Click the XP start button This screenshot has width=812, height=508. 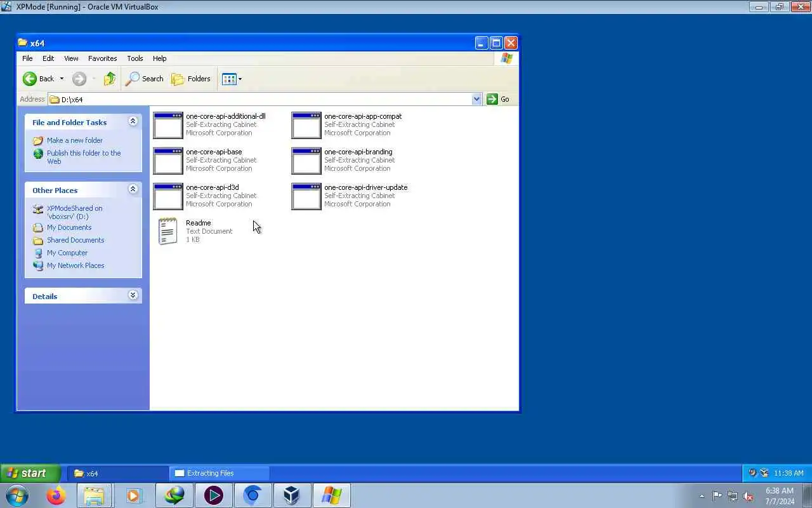[30, 473]
